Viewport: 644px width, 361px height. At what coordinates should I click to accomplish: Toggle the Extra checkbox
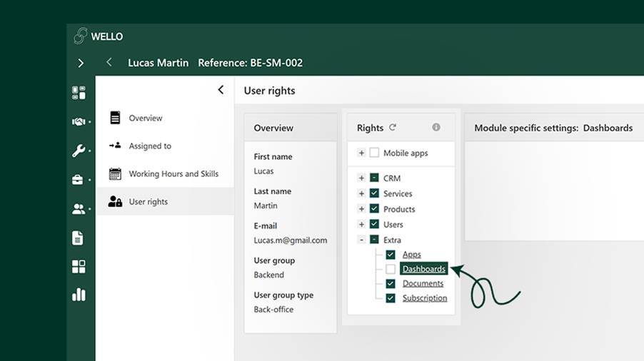374,239
